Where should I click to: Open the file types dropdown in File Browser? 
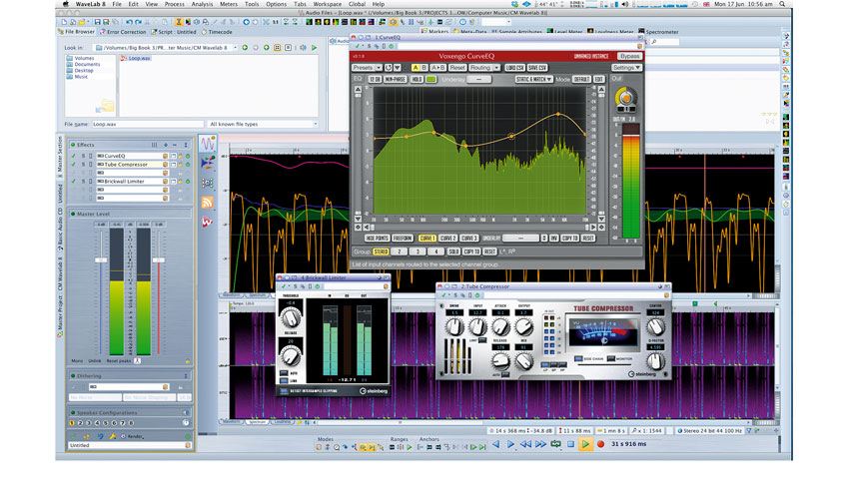tap(263, 125)
